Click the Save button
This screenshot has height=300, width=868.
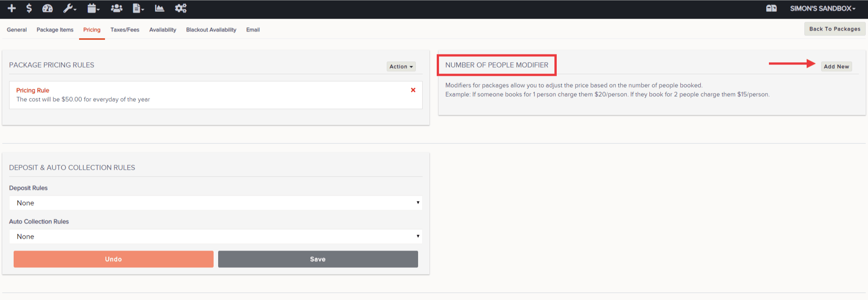pyautogui.click(x=318, y=259)
